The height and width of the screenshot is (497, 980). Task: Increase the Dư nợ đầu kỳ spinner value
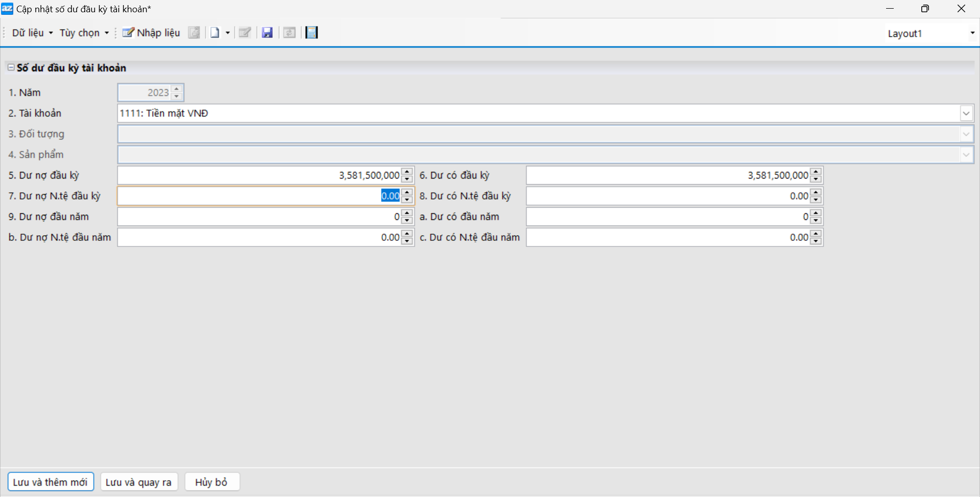(x=407, y=172)
